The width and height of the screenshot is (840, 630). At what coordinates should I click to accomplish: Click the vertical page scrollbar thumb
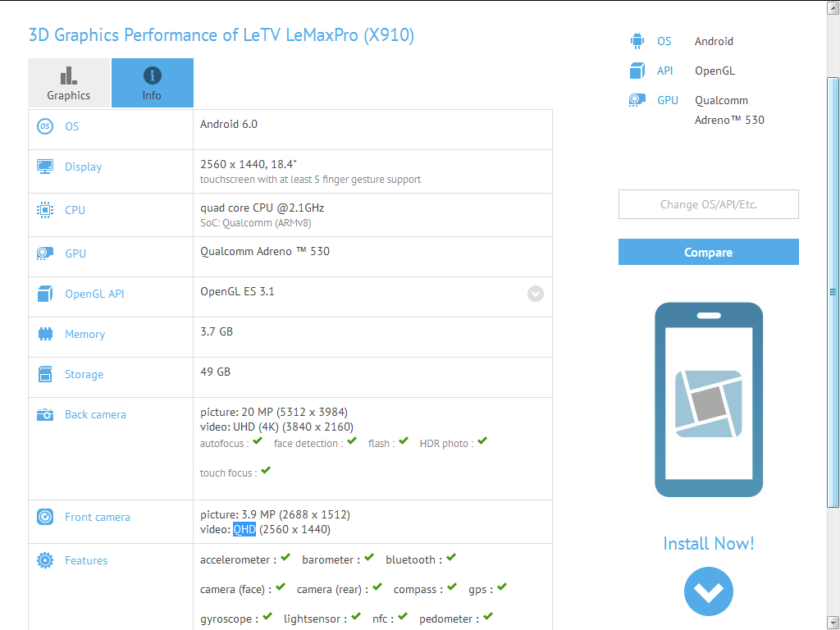tap(833, 291)
